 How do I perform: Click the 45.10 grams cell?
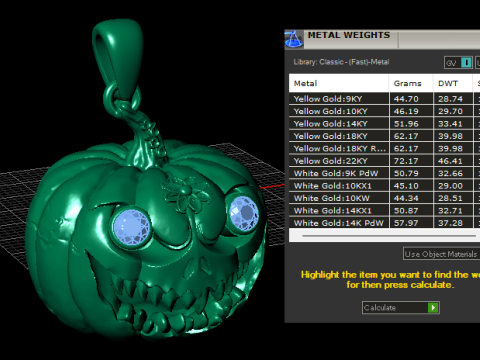point(411,186)
